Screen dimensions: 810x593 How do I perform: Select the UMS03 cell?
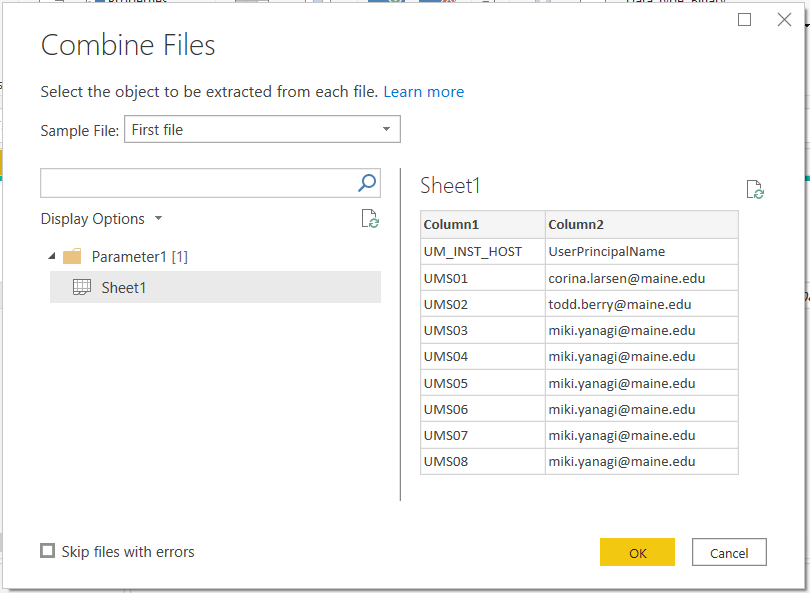click(x=483, y=331)
